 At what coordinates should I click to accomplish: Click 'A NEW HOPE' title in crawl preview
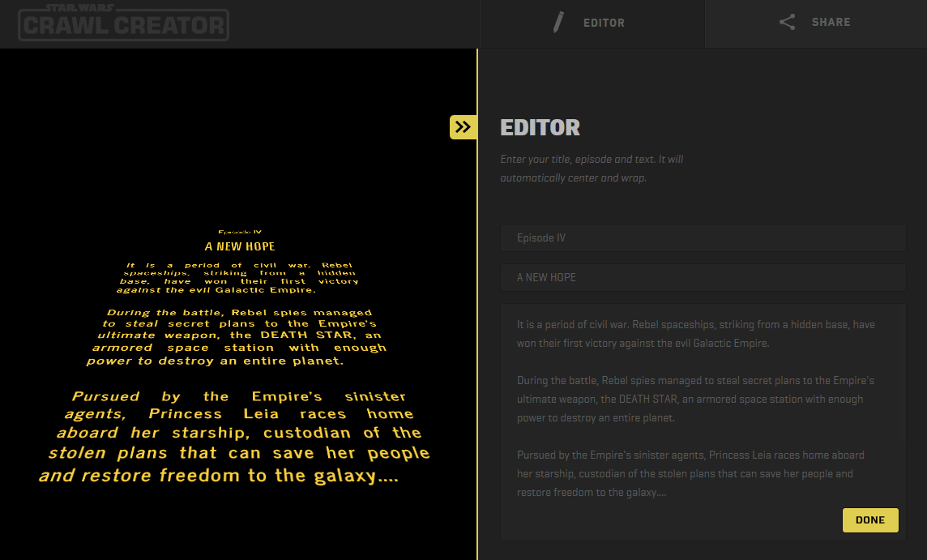[x=239, y=246]
